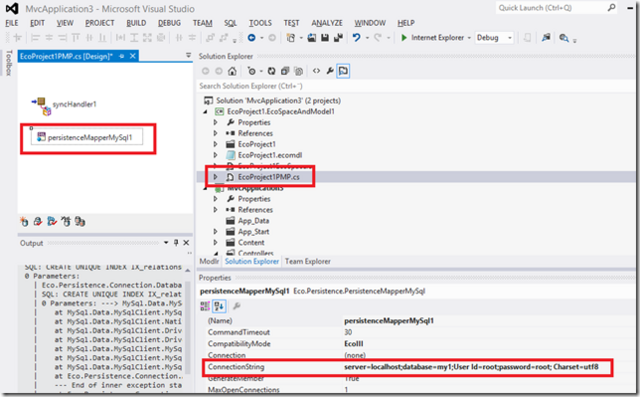
Task: Switch to the Team Explorer tab
Action: click(308, 262)
